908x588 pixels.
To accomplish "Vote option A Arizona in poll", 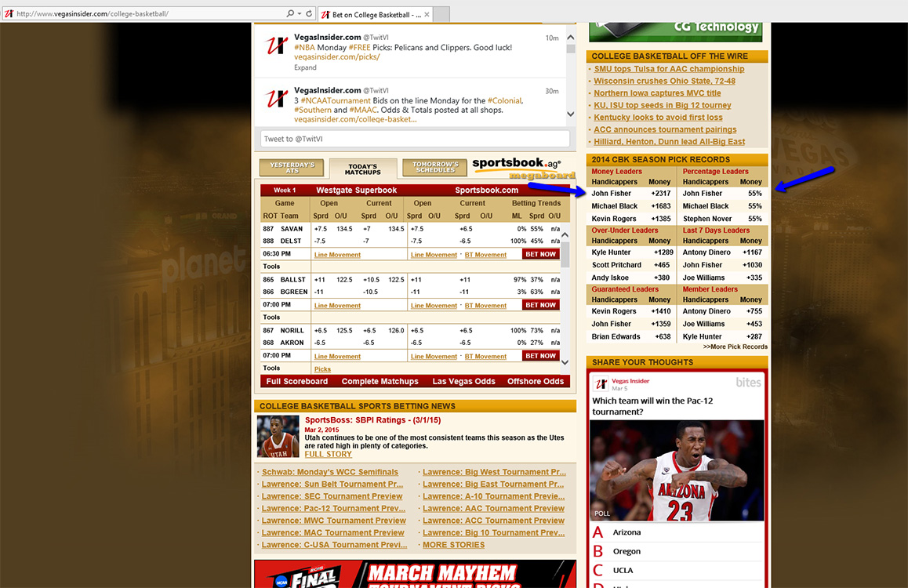I will (x=677, y=532).
